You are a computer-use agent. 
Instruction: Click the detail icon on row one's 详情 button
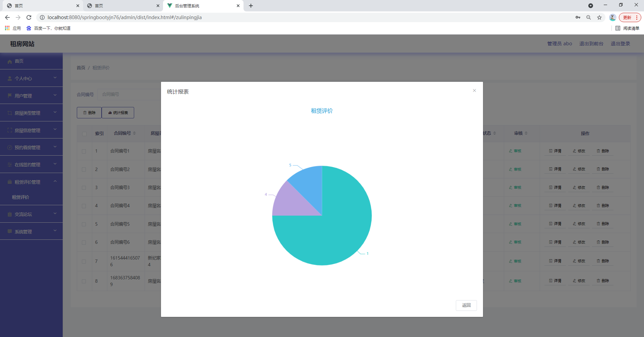(550, 151)
